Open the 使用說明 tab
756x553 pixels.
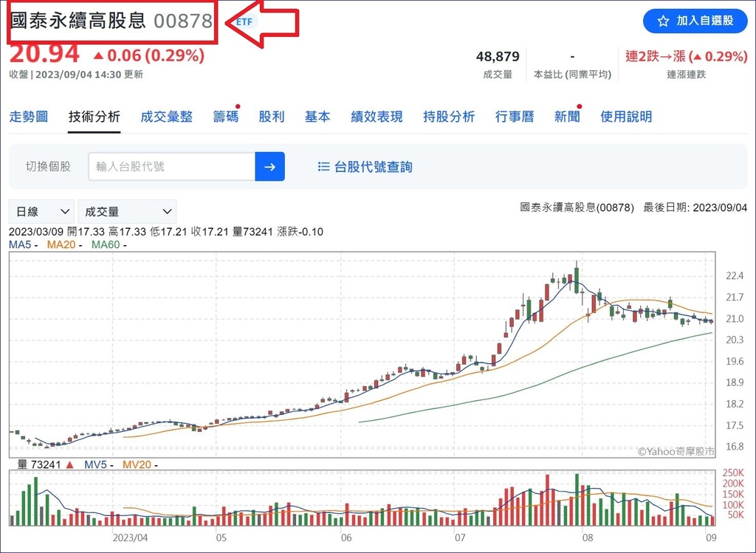pyautogui.click(x=626, y=117)
